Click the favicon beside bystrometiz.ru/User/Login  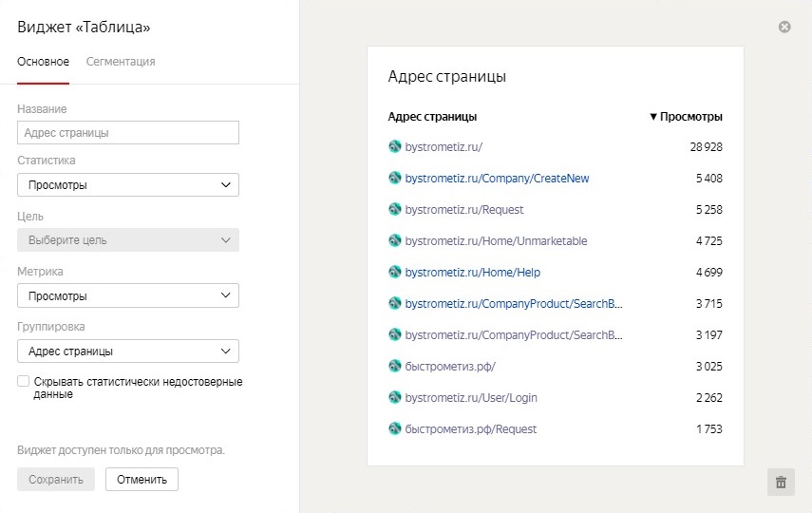pos(395,397)
